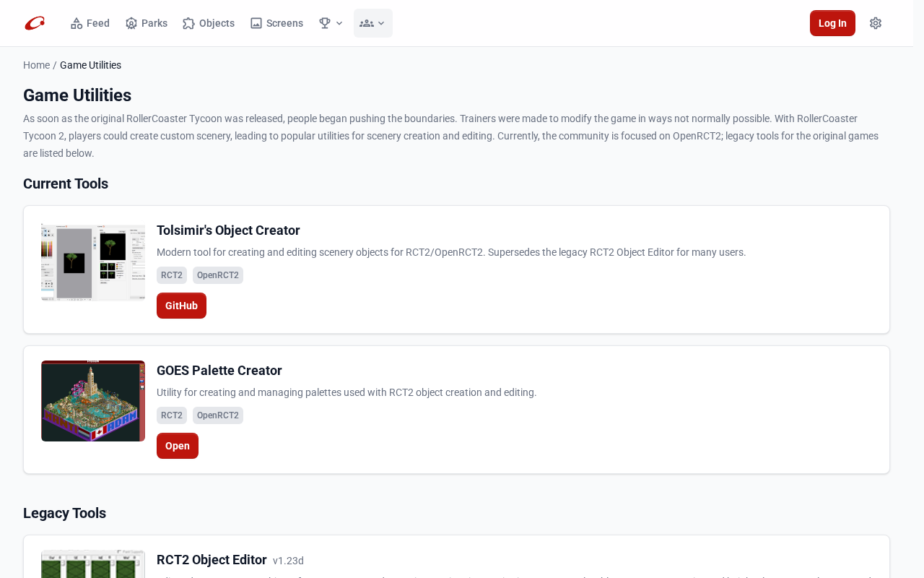Viewport: 924px width, 578px height.
Task: Click the trophy icon
Action: point(325,23)
